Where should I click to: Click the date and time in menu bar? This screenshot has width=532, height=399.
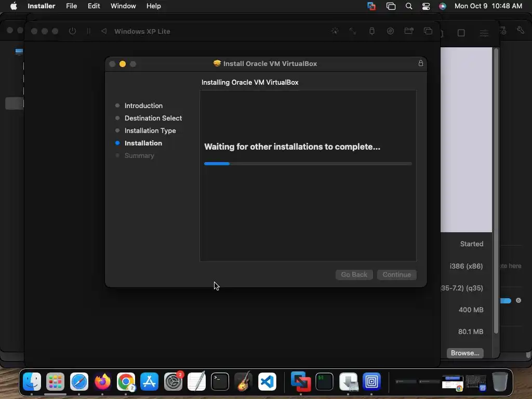[x=488, y=6]
